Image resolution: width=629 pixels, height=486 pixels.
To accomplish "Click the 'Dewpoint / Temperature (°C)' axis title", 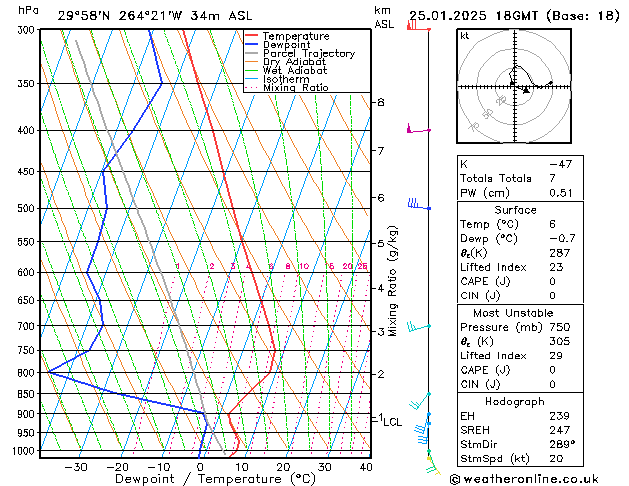I will 215,479.
